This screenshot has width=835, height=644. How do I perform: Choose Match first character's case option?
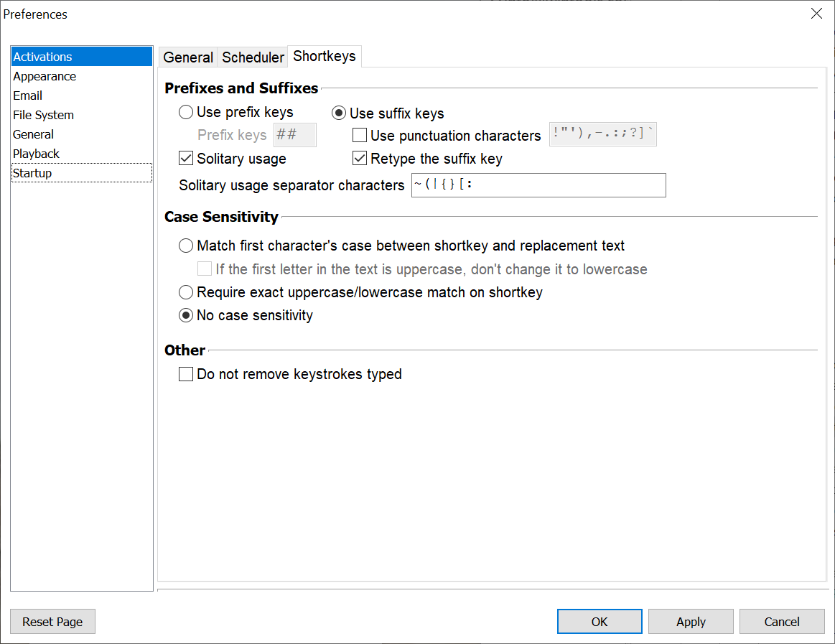point(186,246)
